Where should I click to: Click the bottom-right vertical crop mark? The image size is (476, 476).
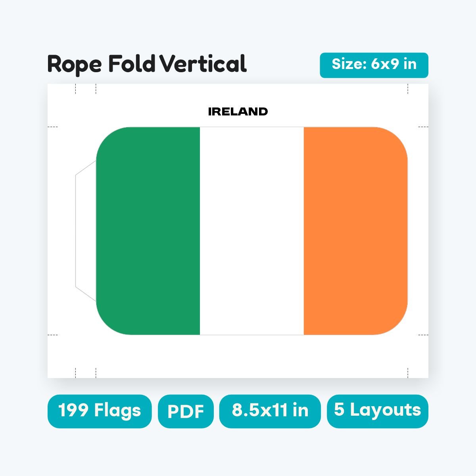click(408, 373)
